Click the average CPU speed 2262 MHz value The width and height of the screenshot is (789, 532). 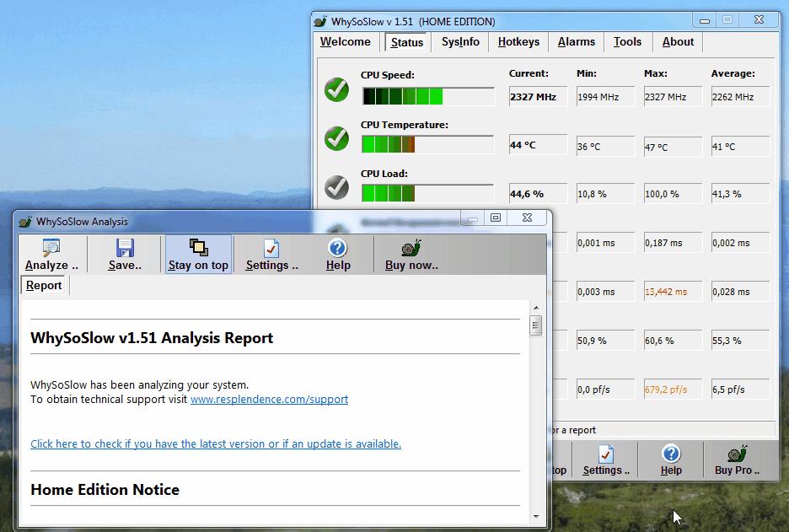click(740, 97)
